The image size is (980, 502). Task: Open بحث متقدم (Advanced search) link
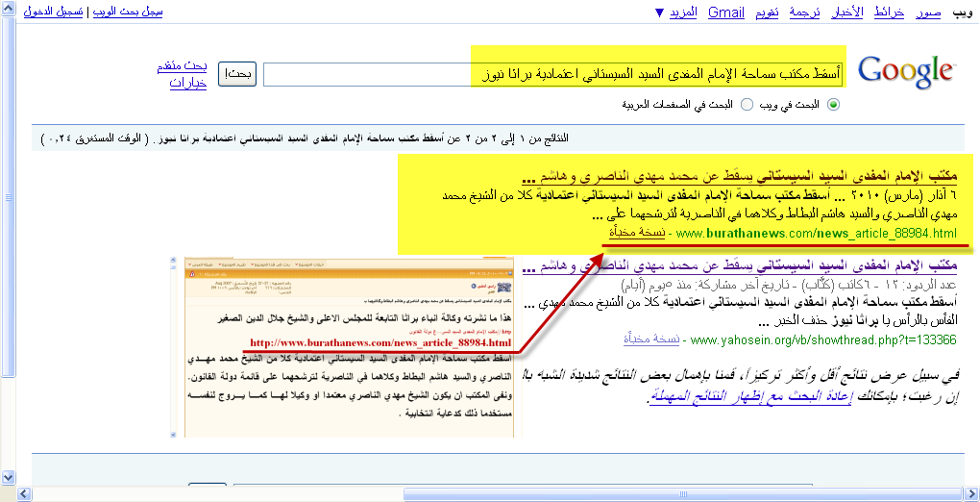click(x=182, y=67)
